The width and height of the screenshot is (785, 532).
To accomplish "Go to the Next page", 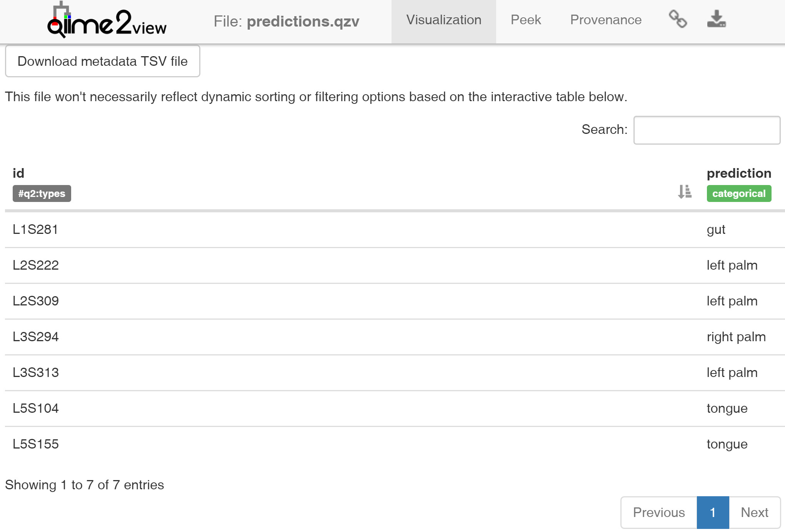I will [755, 512].
